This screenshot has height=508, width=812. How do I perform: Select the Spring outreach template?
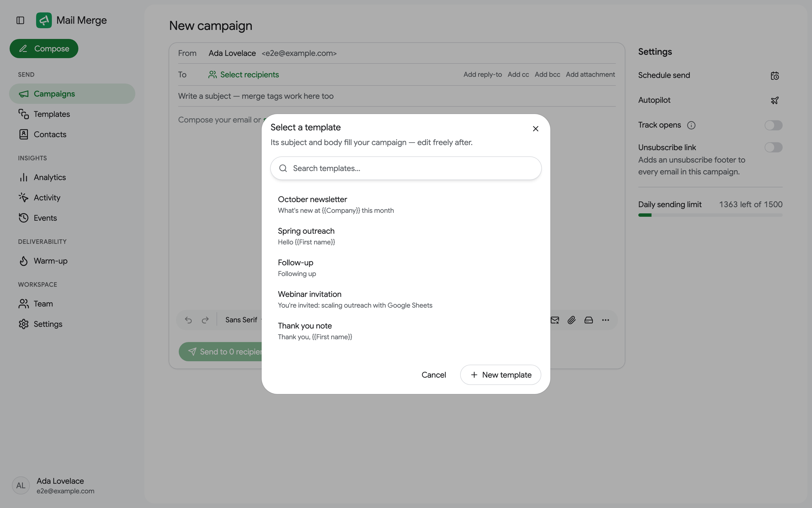point(406,236)
